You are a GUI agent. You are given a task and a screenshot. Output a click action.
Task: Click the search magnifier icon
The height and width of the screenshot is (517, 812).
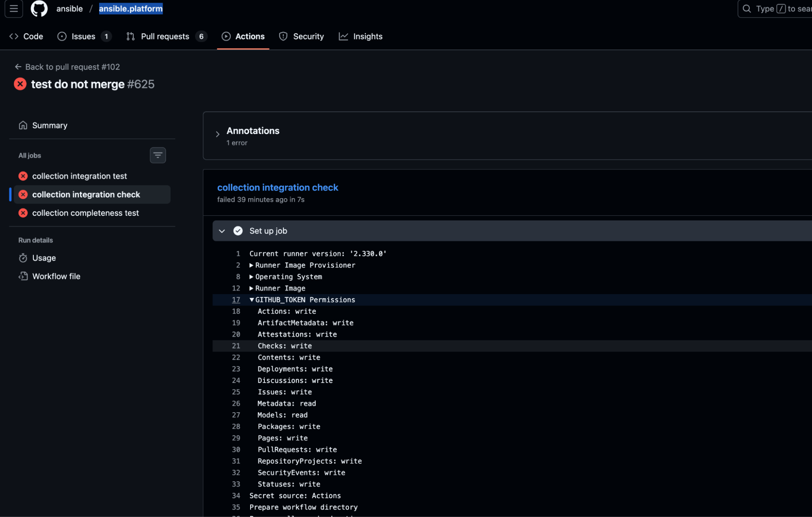click(x=747, y=9)
